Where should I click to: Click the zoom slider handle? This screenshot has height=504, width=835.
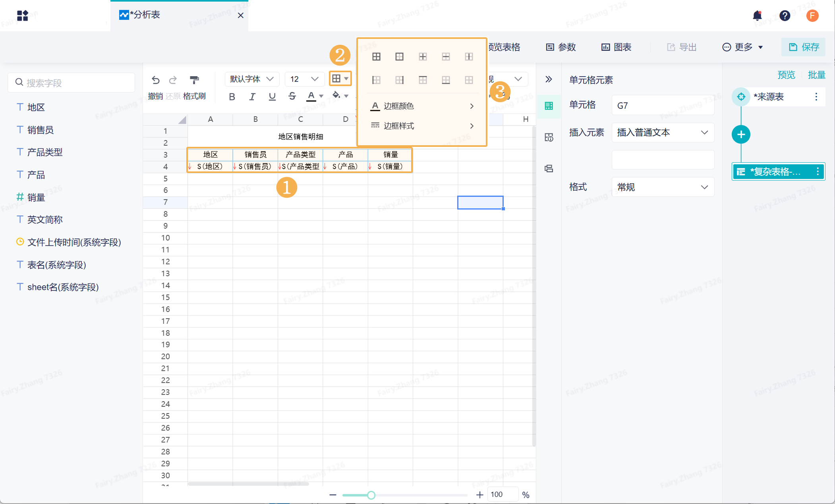coord(371,495)
